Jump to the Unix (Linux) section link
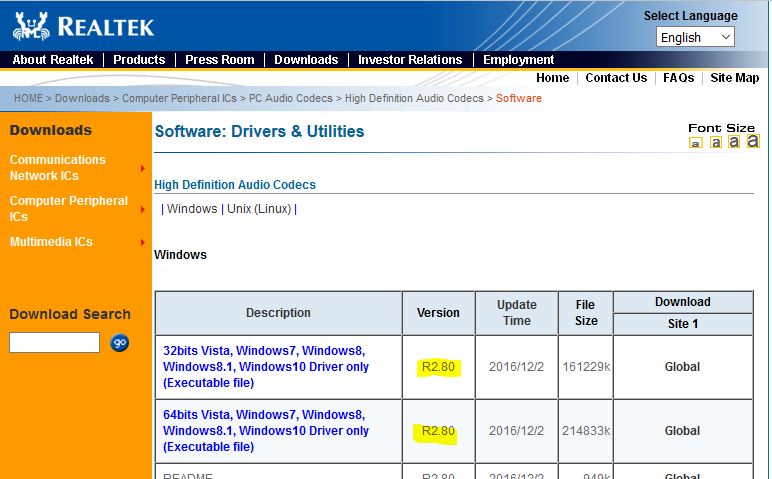Image resolution: width=772 pixels, height=479 pixels. (259, 209)
